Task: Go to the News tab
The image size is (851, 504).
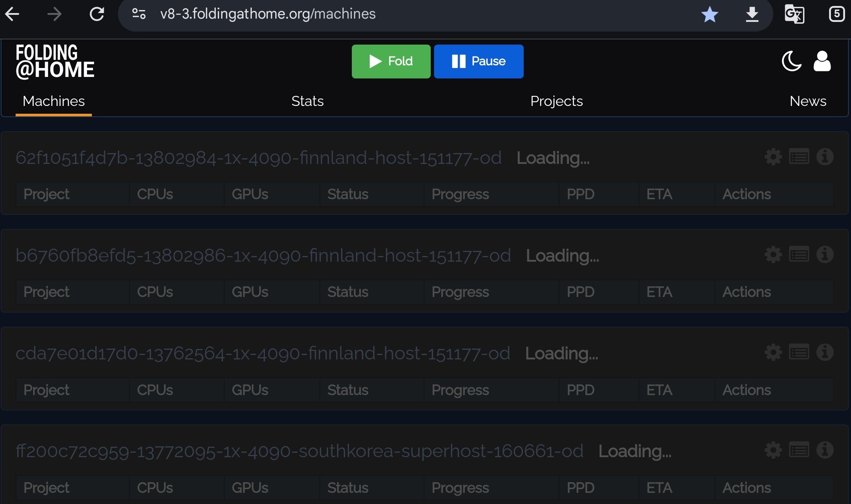Action: (807, 101)
